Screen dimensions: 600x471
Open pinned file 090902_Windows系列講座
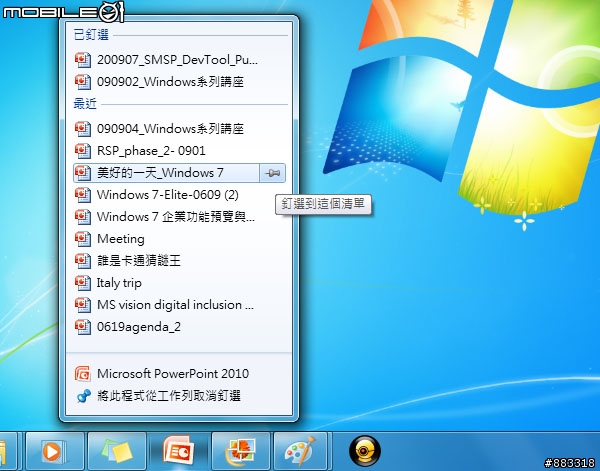click(179, 81)
